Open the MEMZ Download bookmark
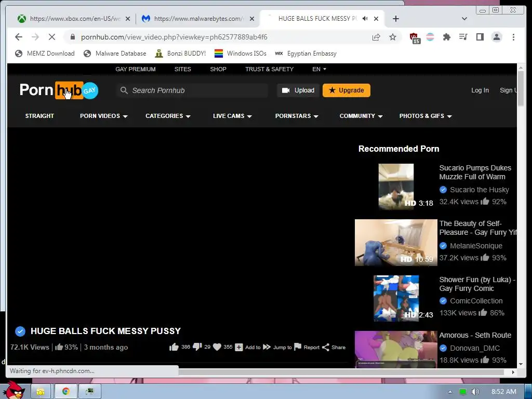This screenshot has height=399, width=532. pyautogui.click(x=45, y=54)
